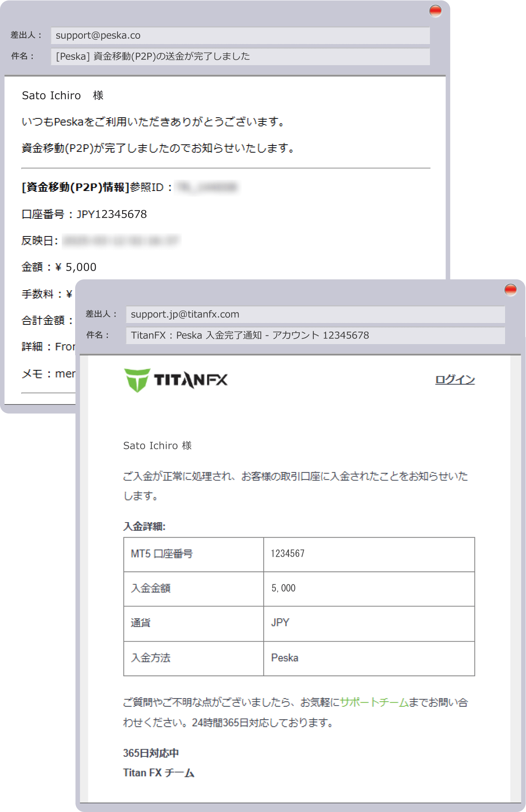
Task: Click sender field support@peska.co
Action: pos(240,35)
